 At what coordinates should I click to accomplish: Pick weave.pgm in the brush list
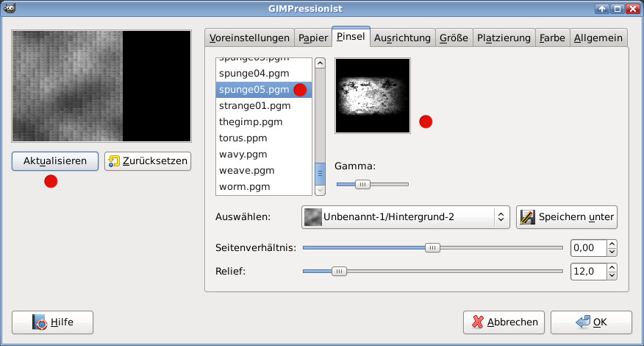coord(246,171)
